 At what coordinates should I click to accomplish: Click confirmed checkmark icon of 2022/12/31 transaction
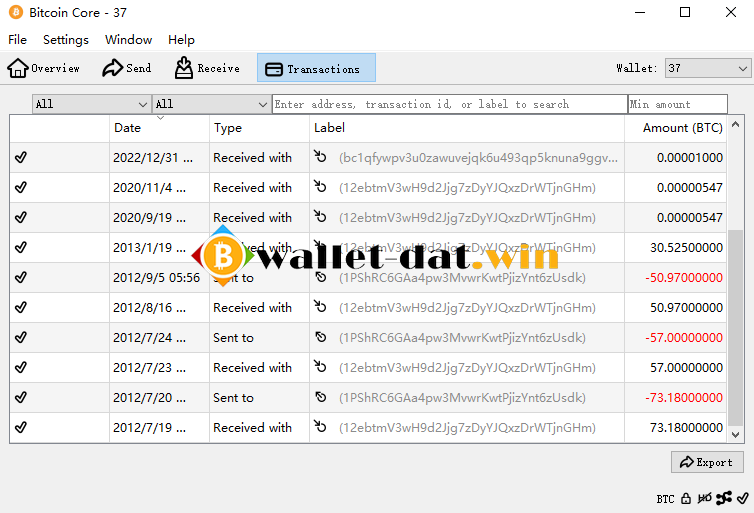(x=21, y=157)
